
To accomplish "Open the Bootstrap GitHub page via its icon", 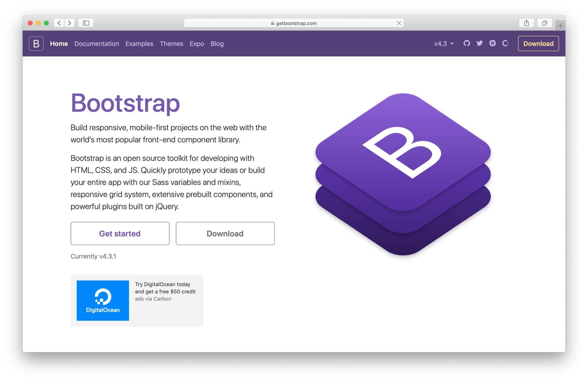I will 466,43.
